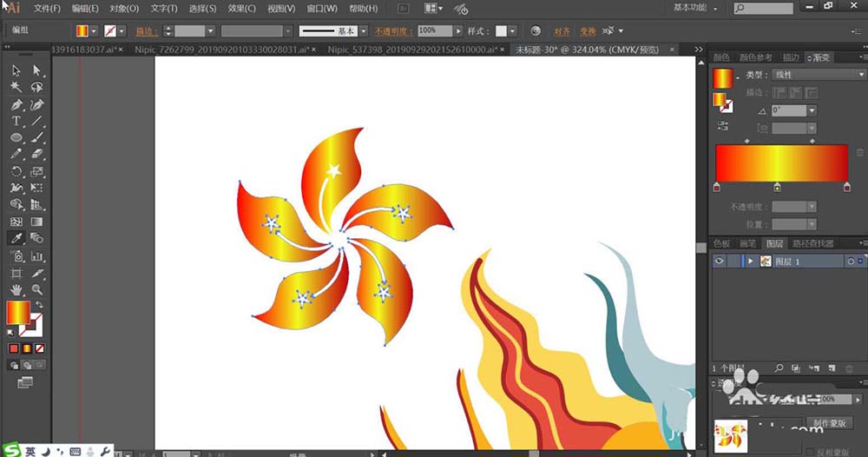Set paint mode to None
The height and width of the screenshot is (457, 868).
click(39, 348)
